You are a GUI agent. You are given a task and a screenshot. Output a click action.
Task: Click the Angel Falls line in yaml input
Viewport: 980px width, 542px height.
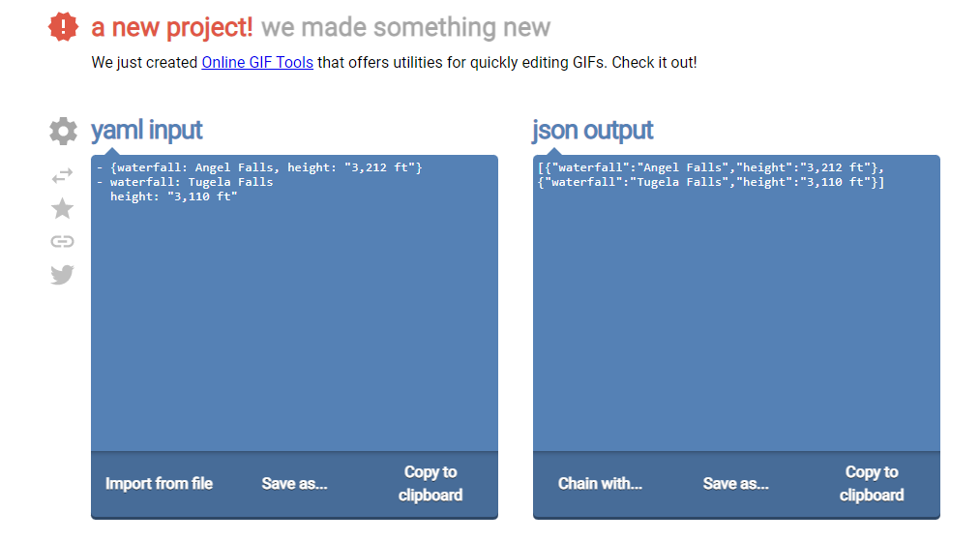click(259, 167)
